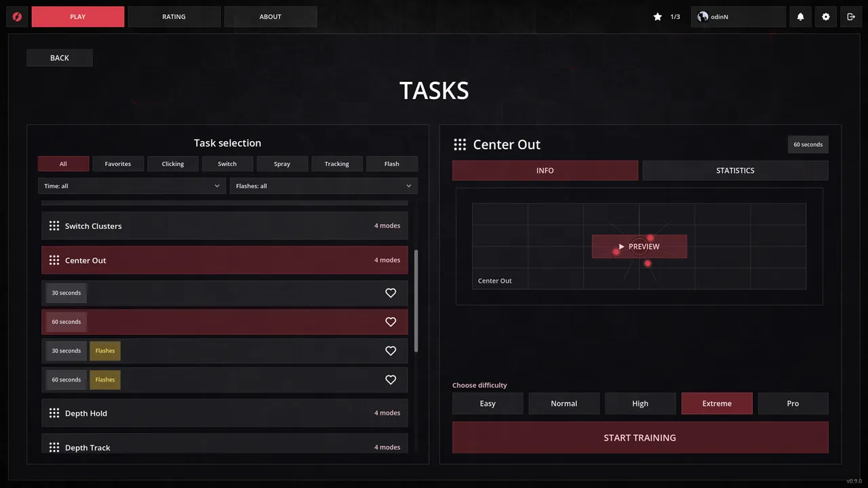Image resolution: width=868 pixels, height=488 pixels.
Task: Click the Center Out list grid icon
Action: click(54, 260)
